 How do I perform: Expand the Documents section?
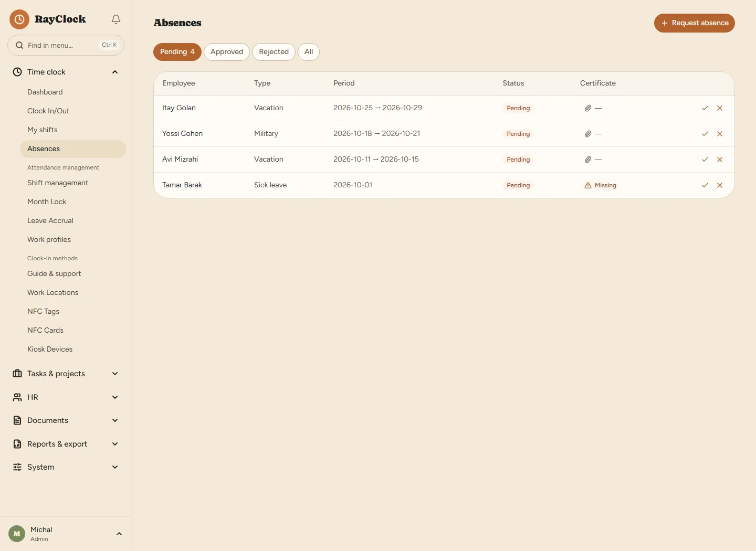click(x=115, y=420)
